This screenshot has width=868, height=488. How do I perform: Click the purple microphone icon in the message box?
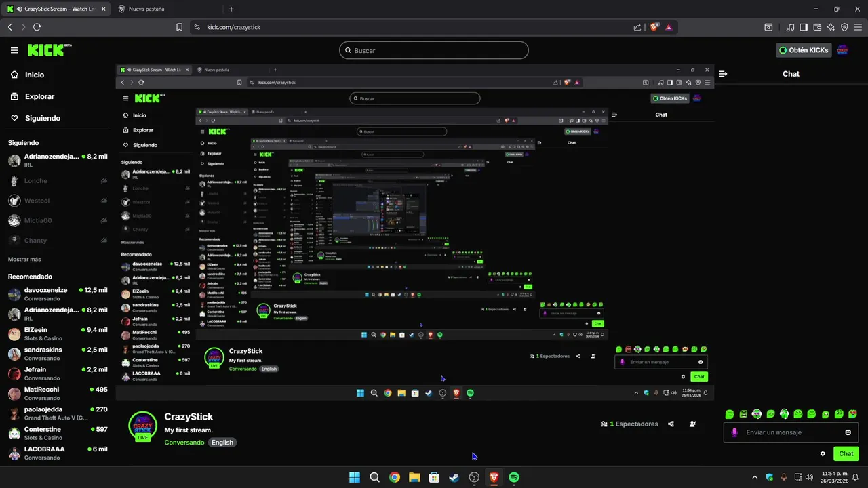(x=734, y=432)
